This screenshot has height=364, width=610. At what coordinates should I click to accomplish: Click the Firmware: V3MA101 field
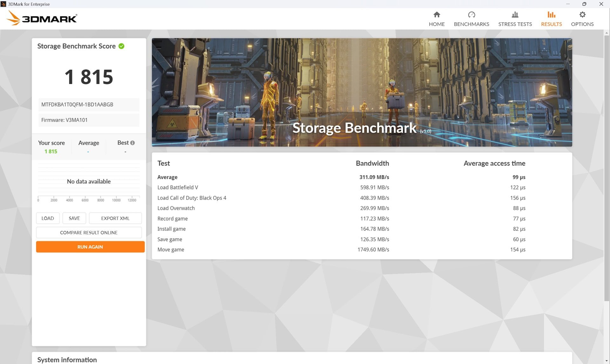(89, 120)
